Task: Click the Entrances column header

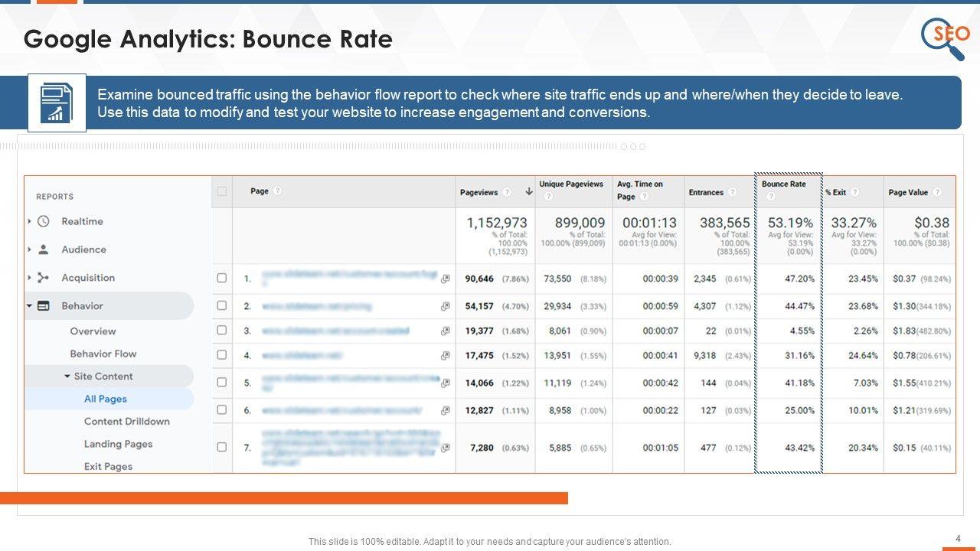Action: (x=706, y=192)
